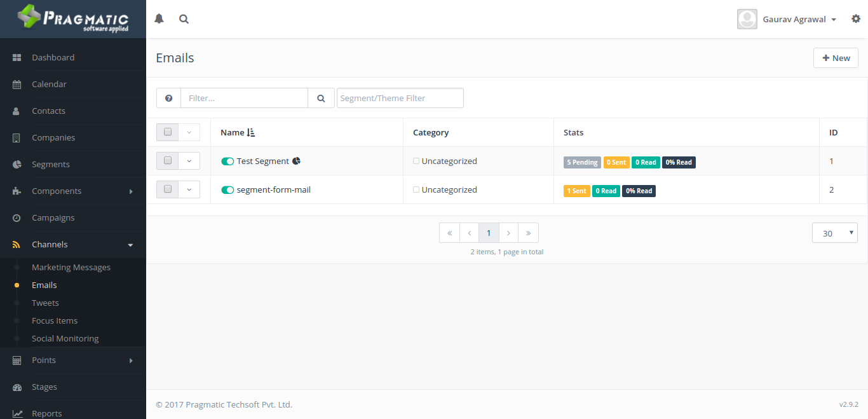Collapse the Channels submenu arrow
Image resolution: width=868 pixels, height=419 pixels.
point(130,245)
